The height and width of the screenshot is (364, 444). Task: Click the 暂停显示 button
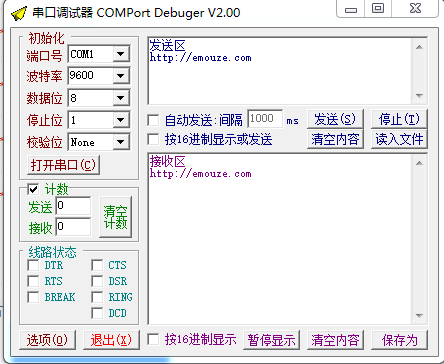pyautogui.click(x=271, y=340)
